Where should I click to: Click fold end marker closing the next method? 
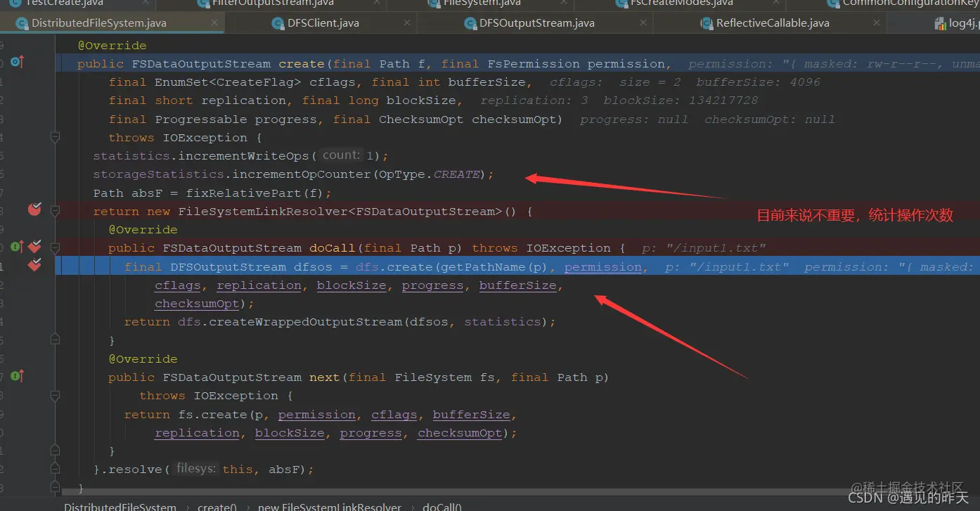coord(56,451)
